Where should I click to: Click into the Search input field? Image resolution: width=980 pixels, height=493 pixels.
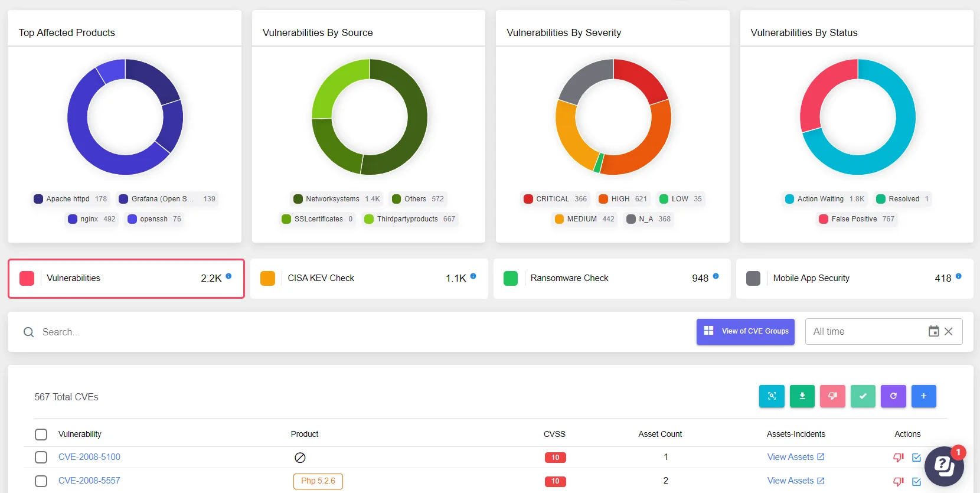[x=354, y=332]
